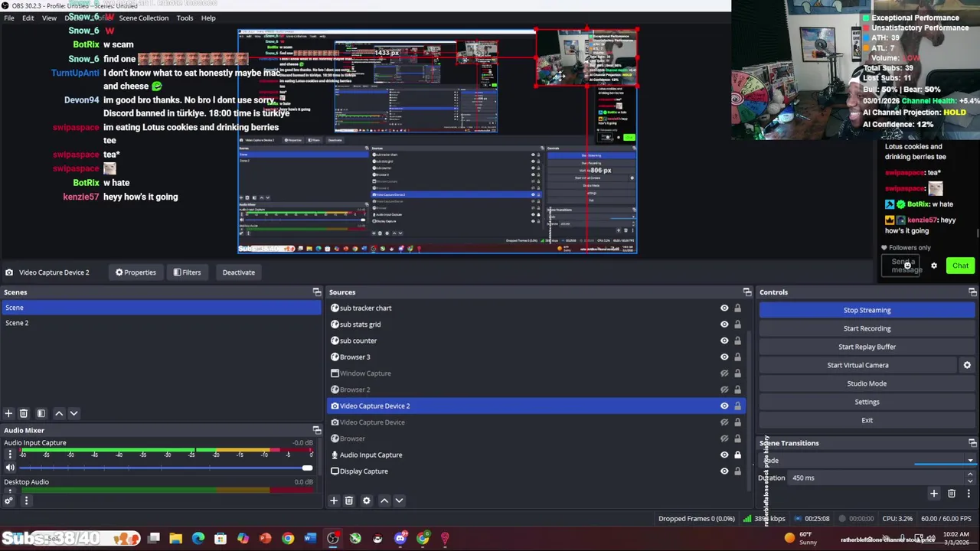Open the File menu

click(x=9, y=18)
